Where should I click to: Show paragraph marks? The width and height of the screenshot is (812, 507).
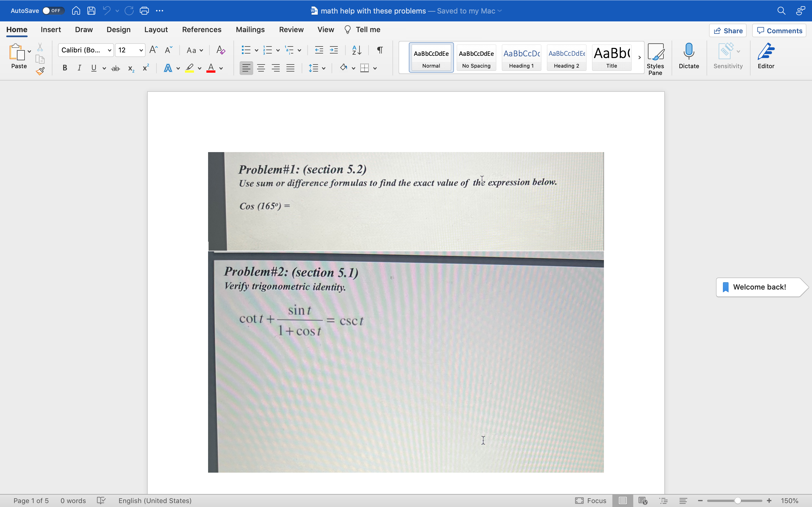tap(379, 50)
